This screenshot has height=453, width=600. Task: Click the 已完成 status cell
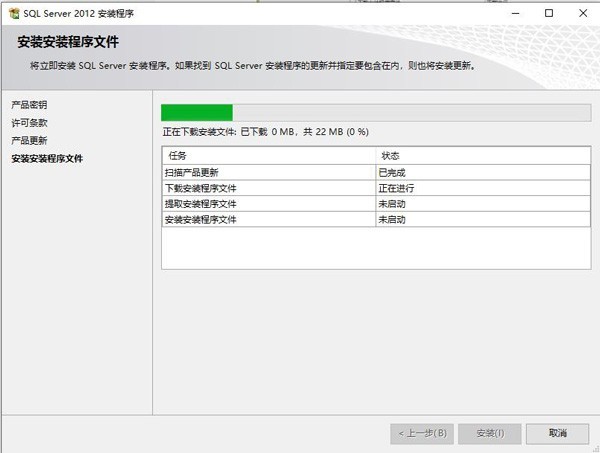point(483,173)
